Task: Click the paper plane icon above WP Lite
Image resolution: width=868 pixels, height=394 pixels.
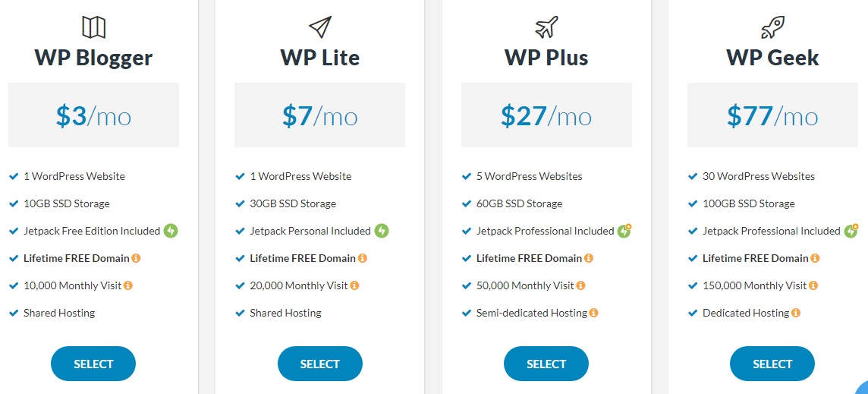Action: (x=320, y=27)
